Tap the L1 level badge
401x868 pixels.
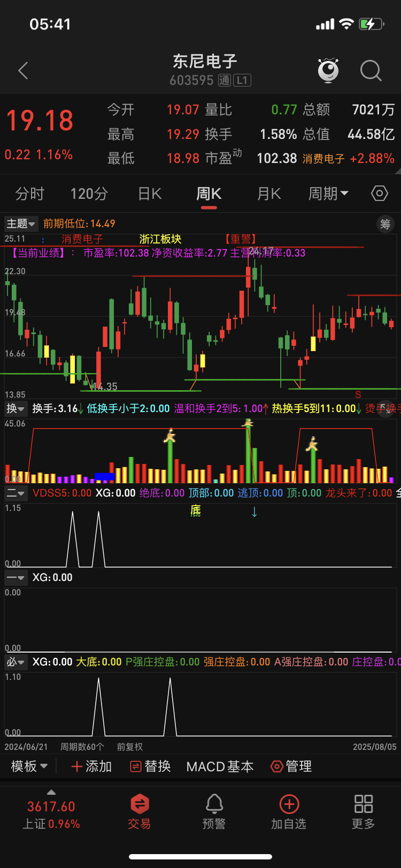pyautogui.click(x=242, y=80)
